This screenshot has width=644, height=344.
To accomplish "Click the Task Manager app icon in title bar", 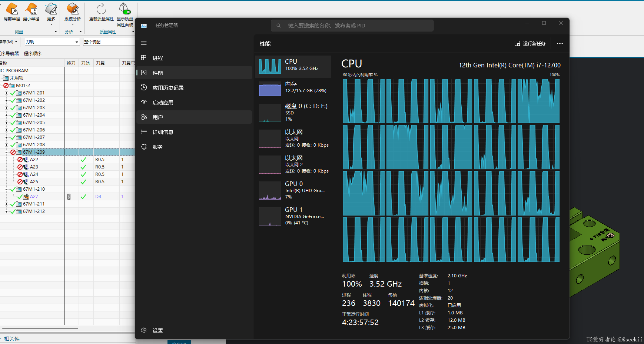I will pyautogui.click(x=144, y=26).
